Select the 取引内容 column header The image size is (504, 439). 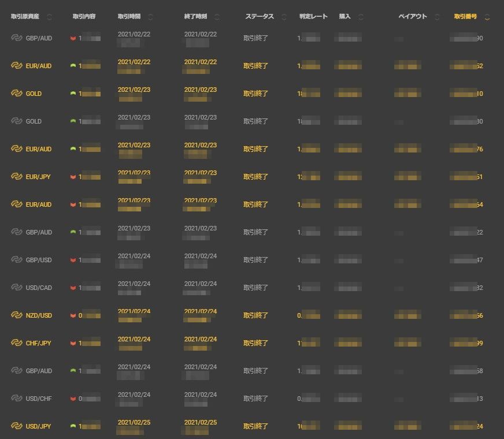coord(84,16)
